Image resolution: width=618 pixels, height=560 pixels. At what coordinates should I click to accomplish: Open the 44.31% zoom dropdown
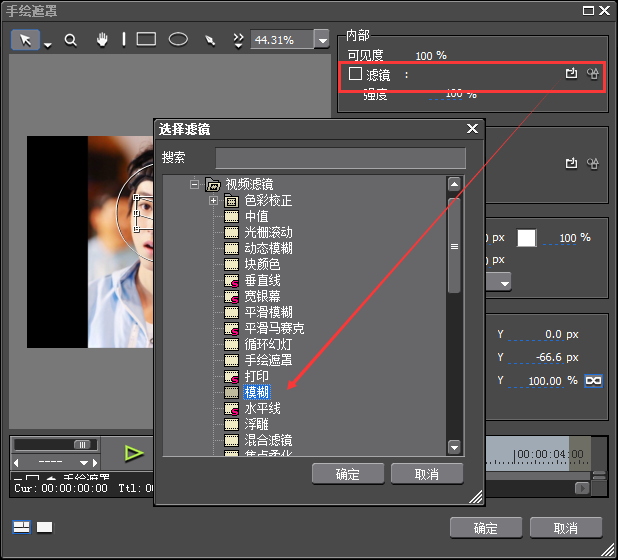322,40
